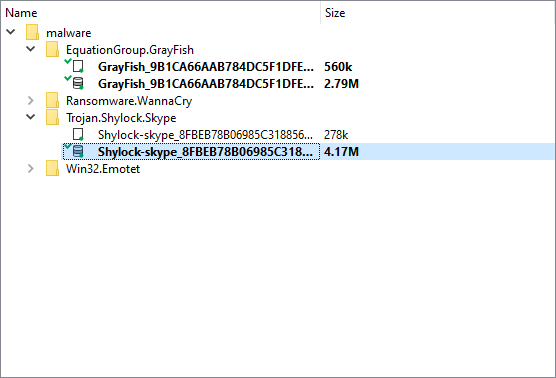The width and height of the screenshot is (556, 378).
Task: Select the malware folder label
Action: 69,33
